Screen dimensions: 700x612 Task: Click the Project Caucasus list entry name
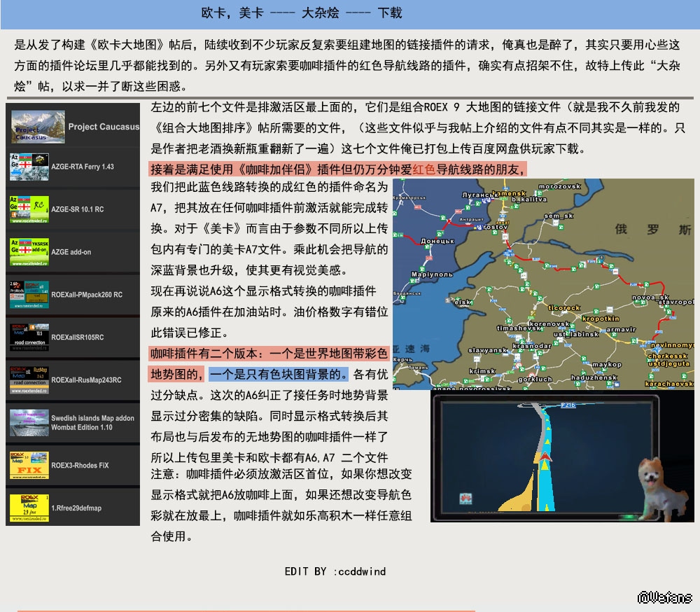[104, 127]
